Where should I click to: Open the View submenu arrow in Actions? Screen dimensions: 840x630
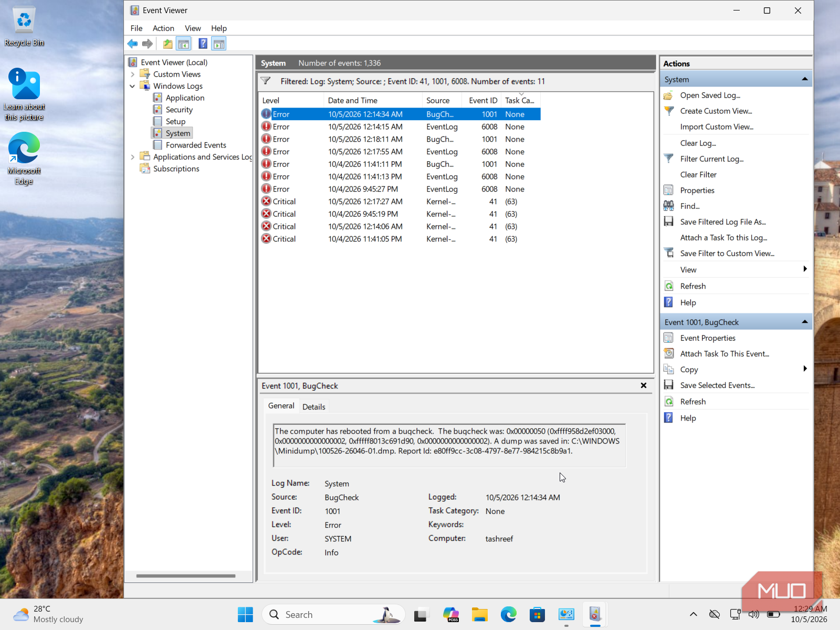point(805,269)
